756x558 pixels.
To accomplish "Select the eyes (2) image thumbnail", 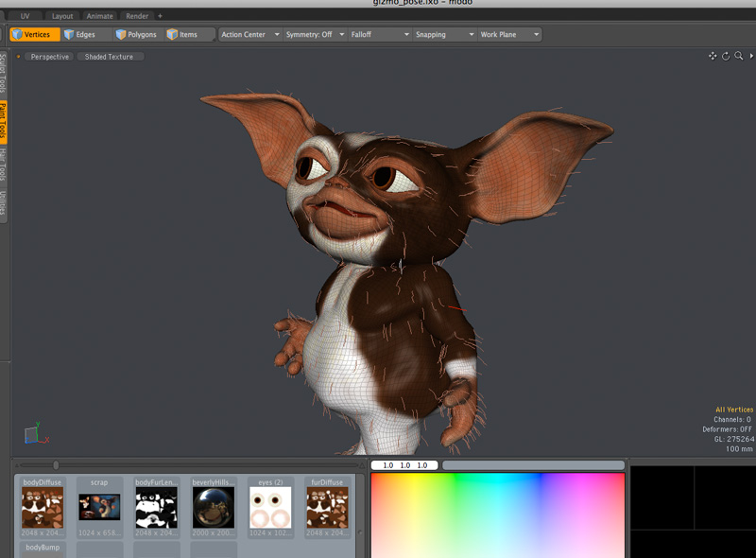I will coord(270,507).
